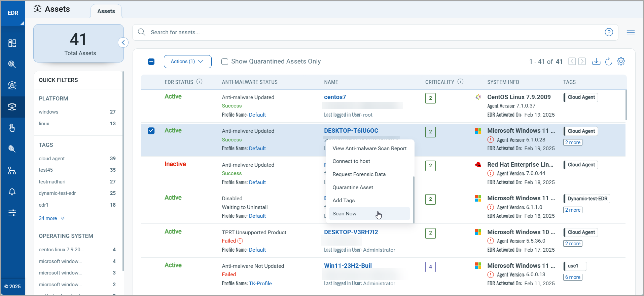The width and height of the screenshot is (644, 296).
Task: Select Scan Now from the menu
Action: (345, 214)
